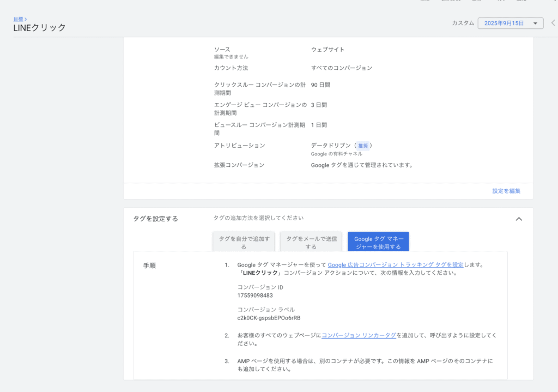Click the previous period chevron arrow
The height and width of the screenshot is (392, 558).
point(553,23)
